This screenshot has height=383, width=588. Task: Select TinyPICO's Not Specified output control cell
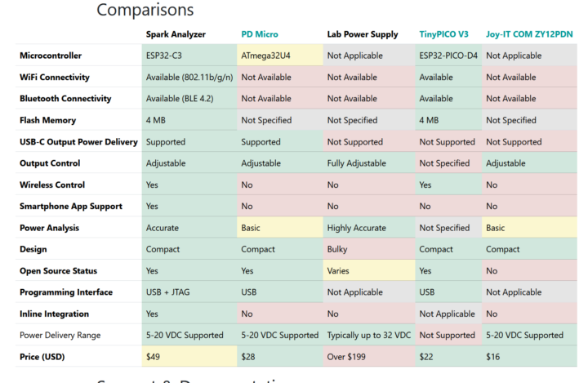(448, 163)
